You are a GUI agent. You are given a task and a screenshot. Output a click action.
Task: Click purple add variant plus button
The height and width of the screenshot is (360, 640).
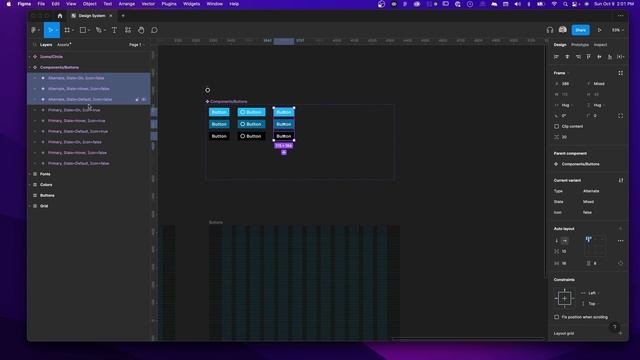[x=284, y=152]
